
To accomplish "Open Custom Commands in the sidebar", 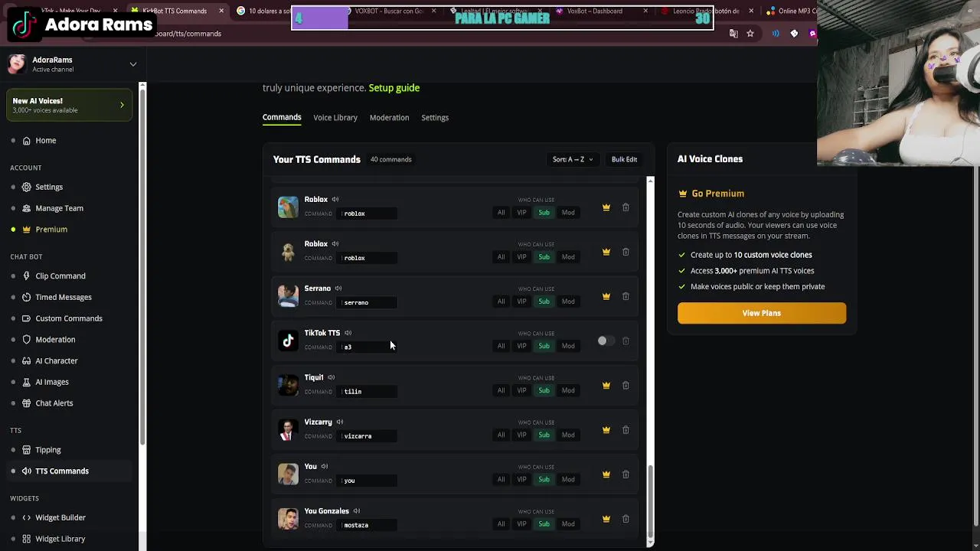I will (x=68, y=318).
